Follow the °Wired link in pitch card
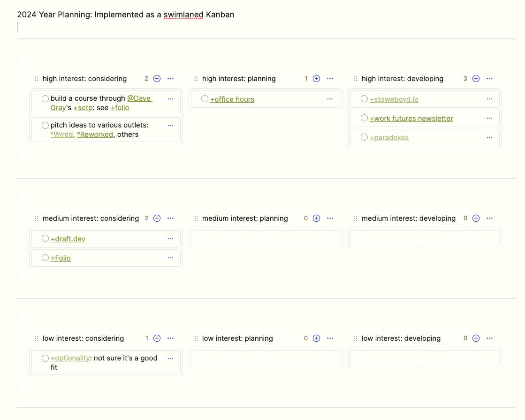The height and width of the screenshot is (420, 525). pos(62,135)
